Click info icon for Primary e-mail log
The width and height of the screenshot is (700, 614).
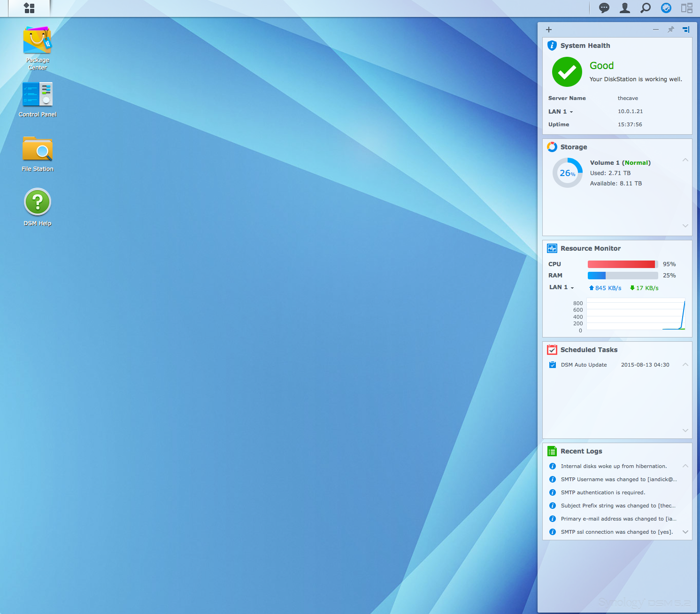click(553, 519)
